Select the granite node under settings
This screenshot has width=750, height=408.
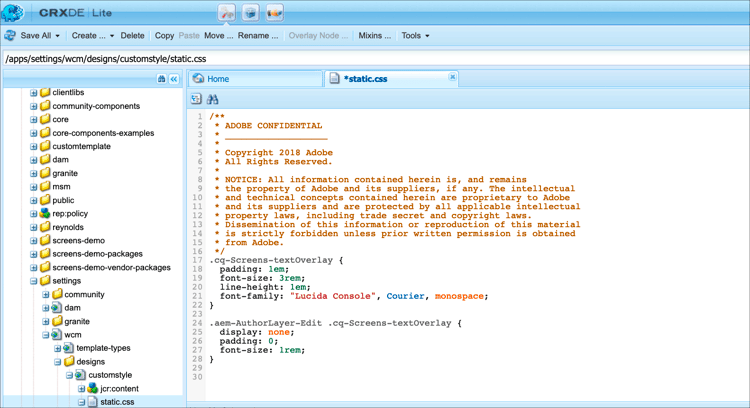[x=77, y=321]
